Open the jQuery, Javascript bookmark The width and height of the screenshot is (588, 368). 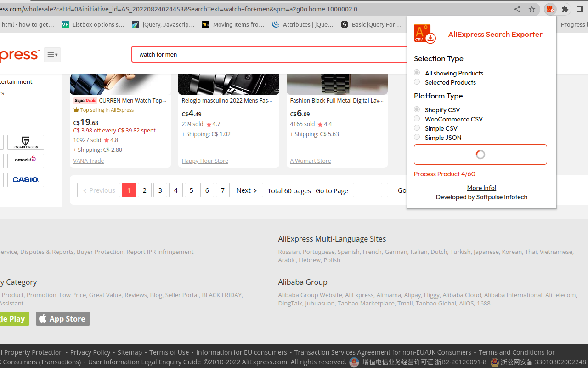click(163, 24)
